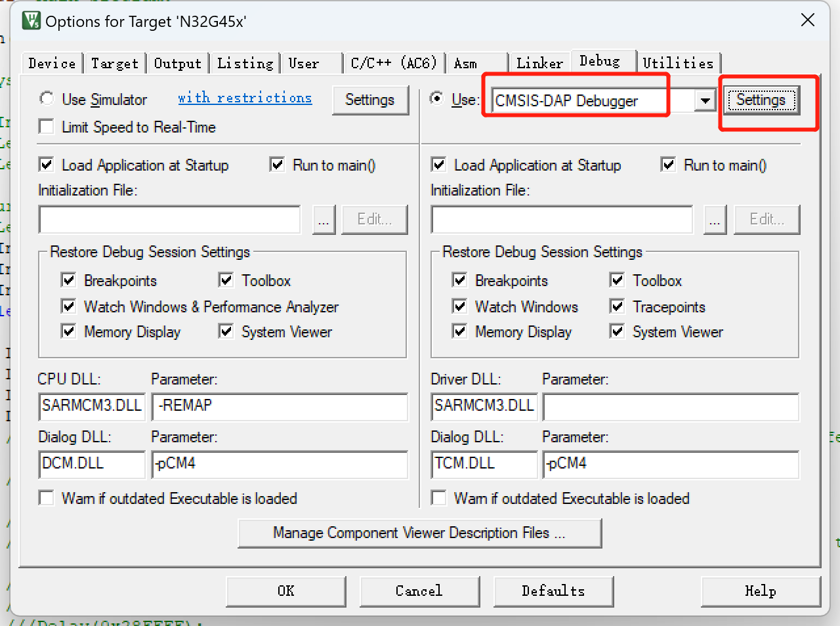Open the 'with restrictions' link
Screen dimensions: 840x626
245,98
